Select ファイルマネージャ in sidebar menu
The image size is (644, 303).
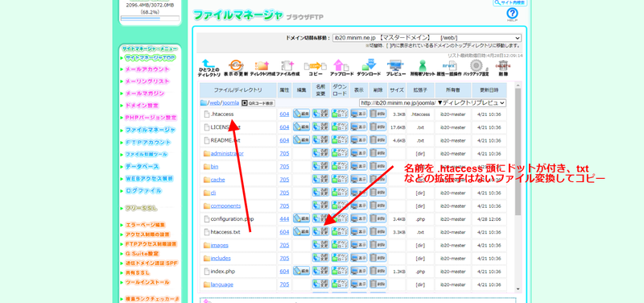[150, 130]
